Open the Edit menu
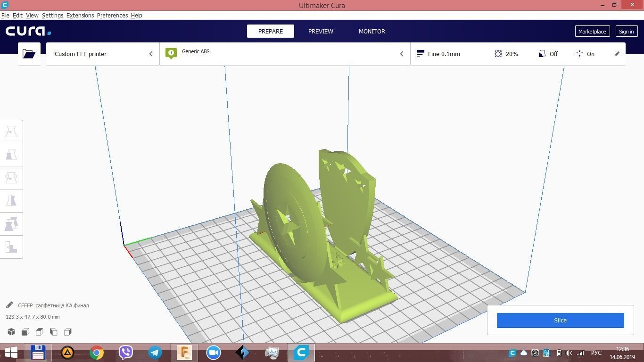 click(x=17, y=15)
